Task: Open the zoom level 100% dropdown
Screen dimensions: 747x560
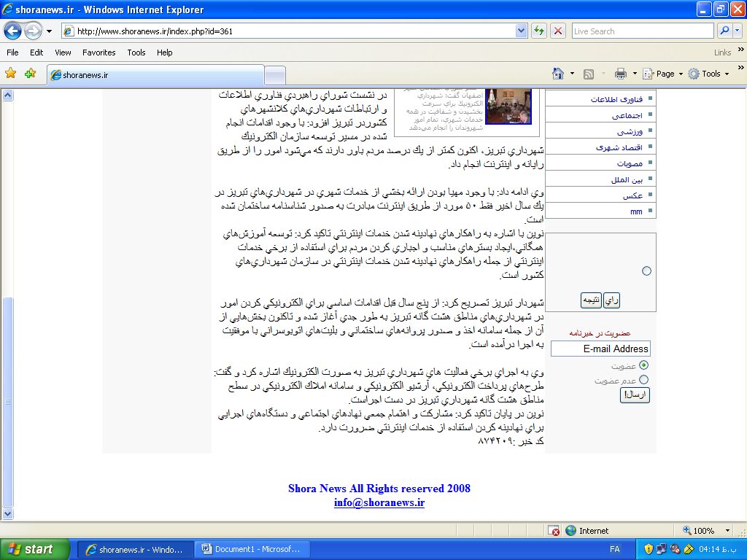Action: pos(727,531)
